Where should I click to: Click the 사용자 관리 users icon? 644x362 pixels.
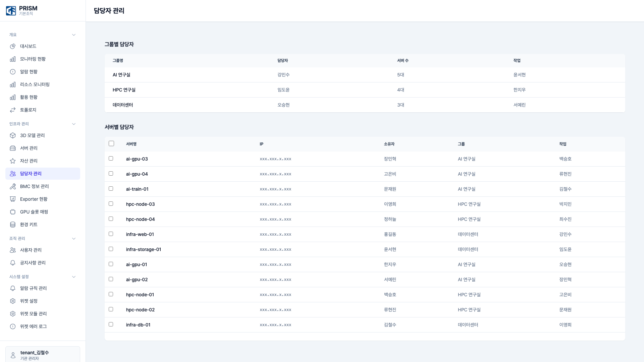(x=13, y=250)
